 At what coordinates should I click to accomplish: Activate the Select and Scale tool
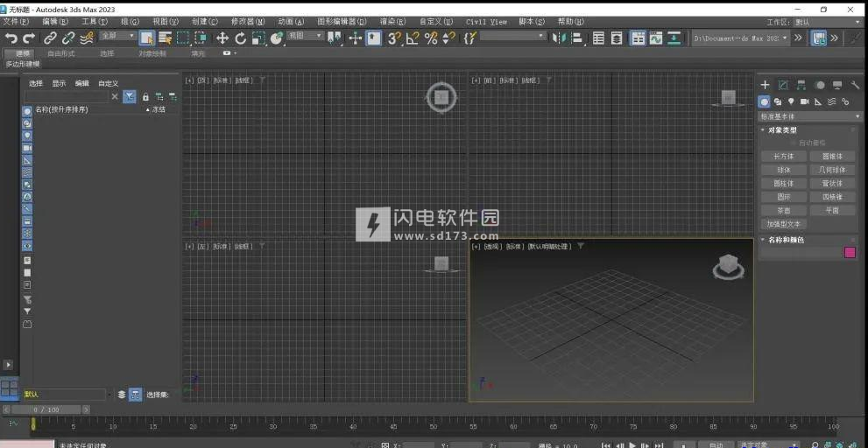pyautogui.click(x=258, y=38)
